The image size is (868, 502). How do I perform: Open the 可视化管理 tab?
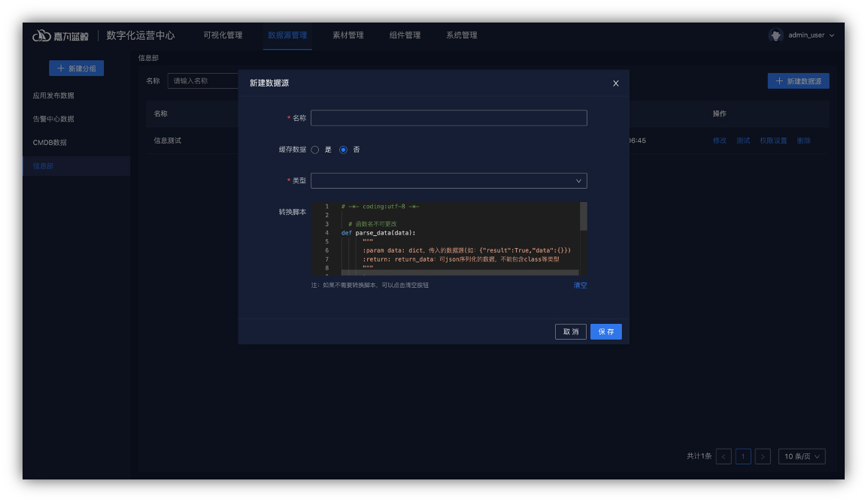click(x=223, y=35)
